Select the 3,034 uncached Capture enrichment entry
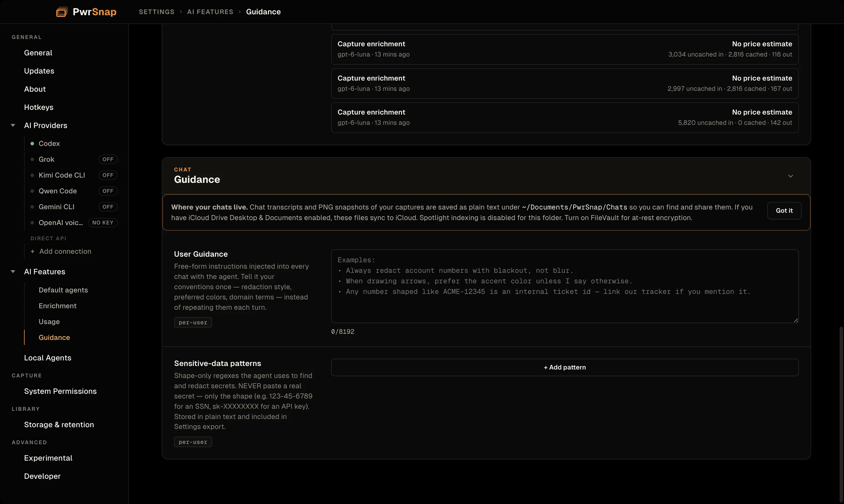 point(565,49)
